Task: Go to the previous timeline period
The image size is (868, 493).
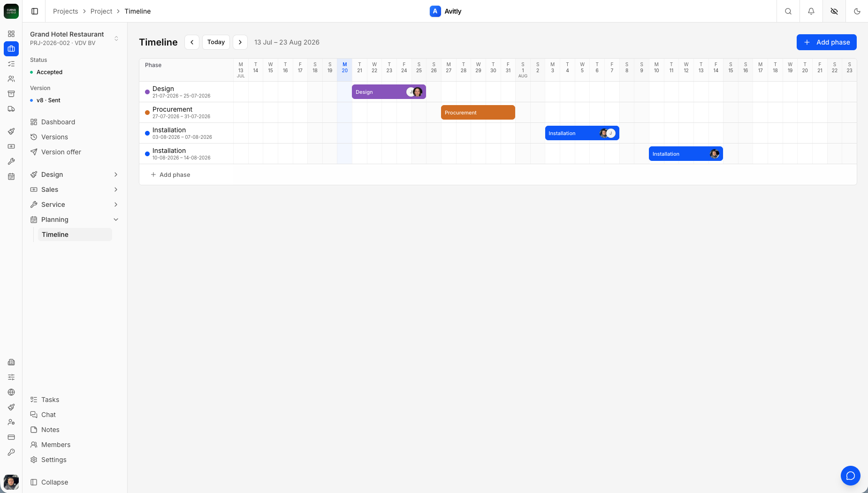Action: [x=192, y=42]
